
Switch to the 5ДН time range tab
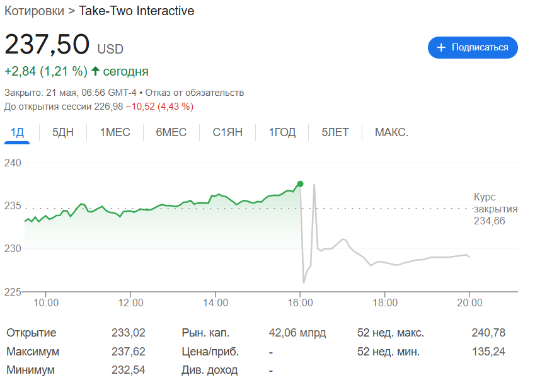pos(63,132)
